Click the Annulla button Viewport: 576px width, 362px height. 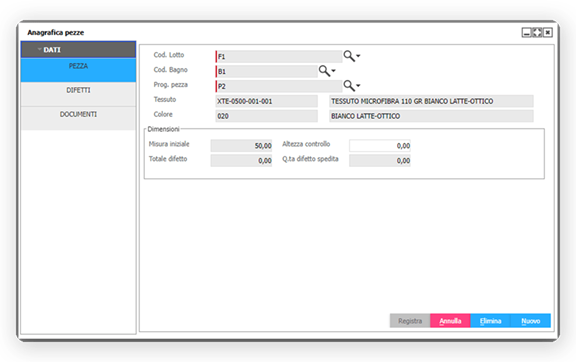[x=450, y=321]
